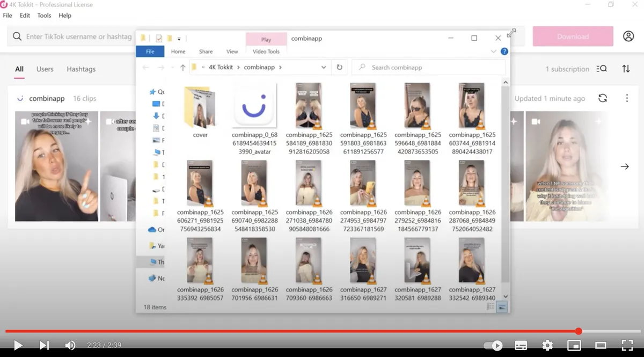Open YouTube player settings gear
644x357 pixels.
pos(547,345)
